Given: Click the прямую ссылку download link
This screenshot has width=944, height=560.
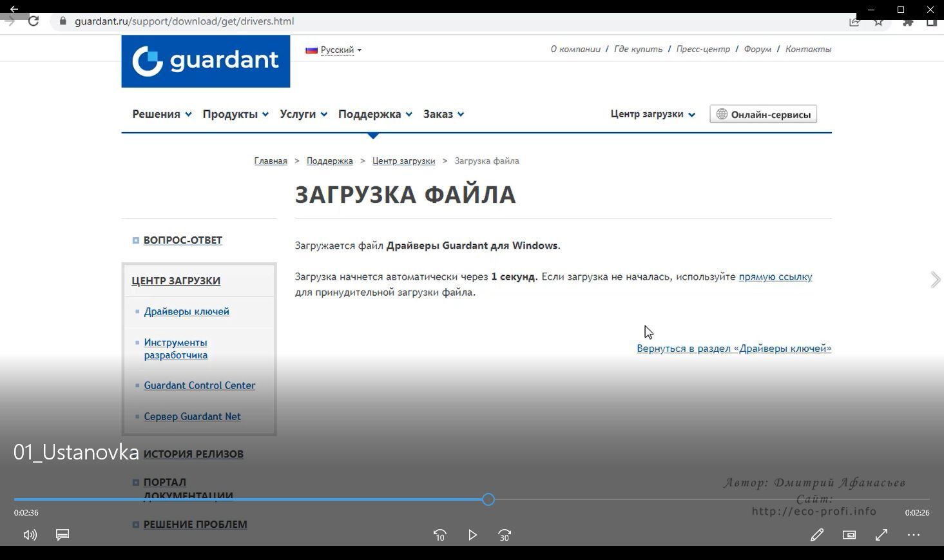Looking at the screenshot, I should click(x=775, y=276).
